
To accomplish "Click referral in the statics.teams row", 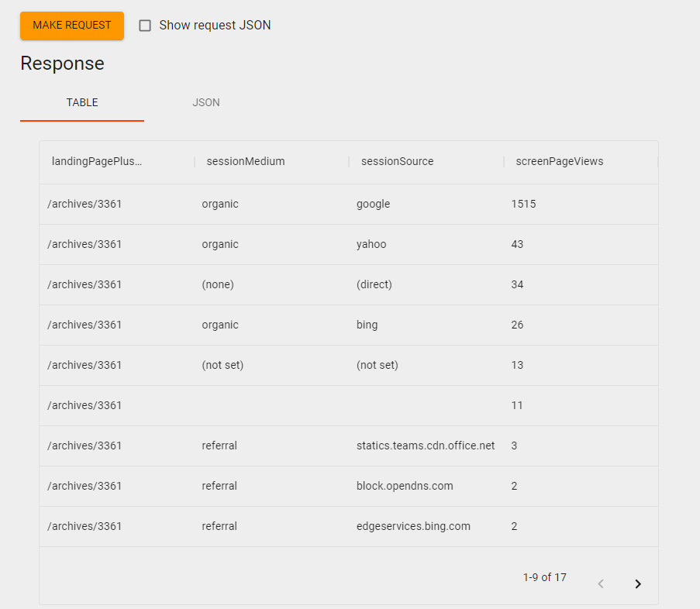I will pyautogui.click(x=219, y=446).
